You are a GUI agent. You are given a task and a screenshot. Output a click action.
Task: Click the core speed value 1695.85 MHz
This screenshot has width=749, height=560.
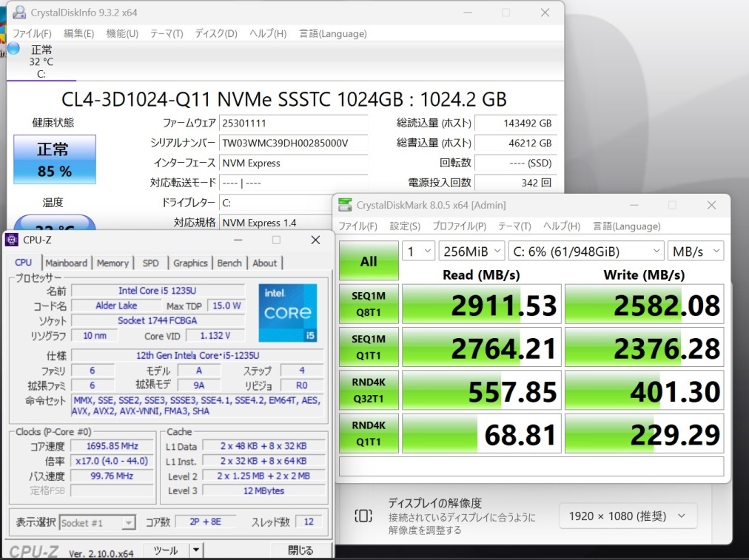(112, 446)
